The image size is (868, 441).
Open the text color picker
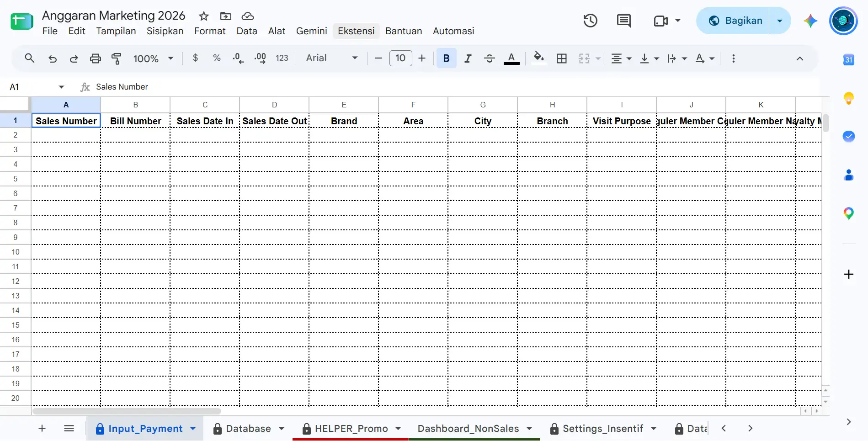coord(511,58)
